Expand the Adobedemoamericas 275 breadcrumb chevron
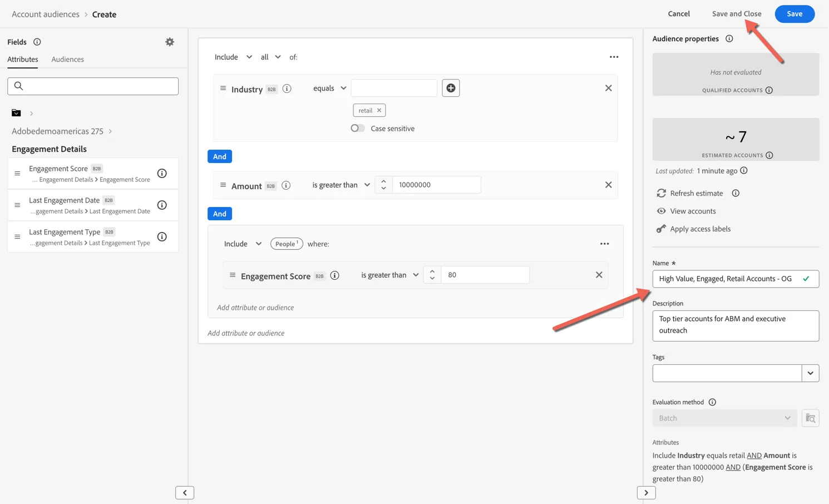Screen dimensions: 829x504 (x=110, y=131)
